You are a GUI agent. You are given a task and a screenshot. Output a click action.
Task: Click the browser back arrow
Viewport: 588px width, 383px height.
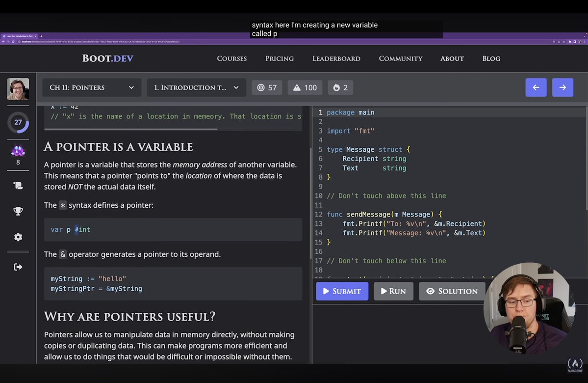[x=3, y=42]
